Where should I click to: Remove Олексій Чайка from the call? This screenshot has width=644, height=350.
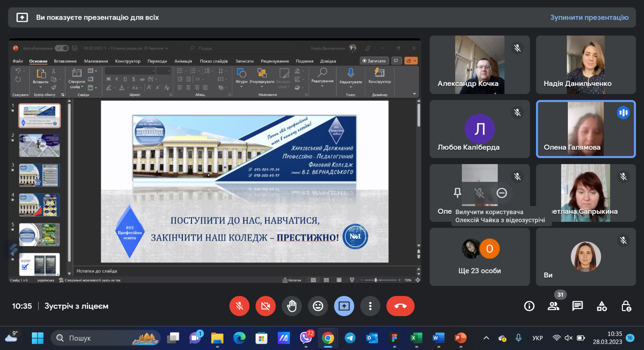coord(502,193)
